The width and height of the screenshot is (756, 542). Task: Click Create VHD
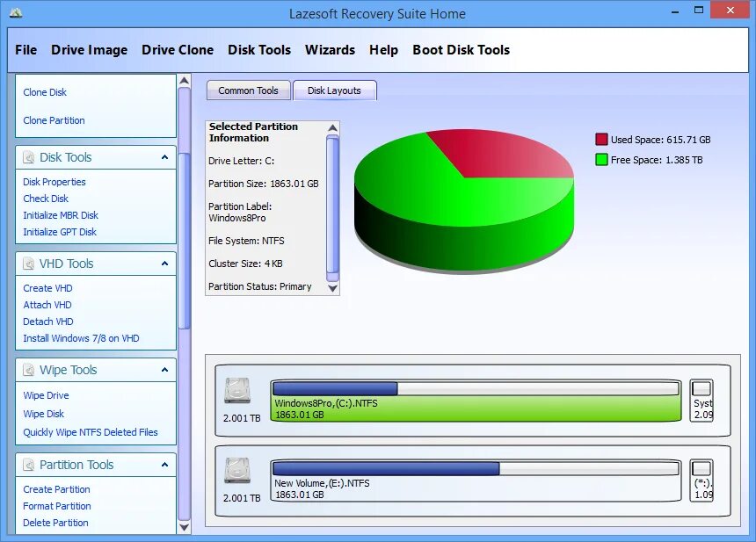click(47, 288)
